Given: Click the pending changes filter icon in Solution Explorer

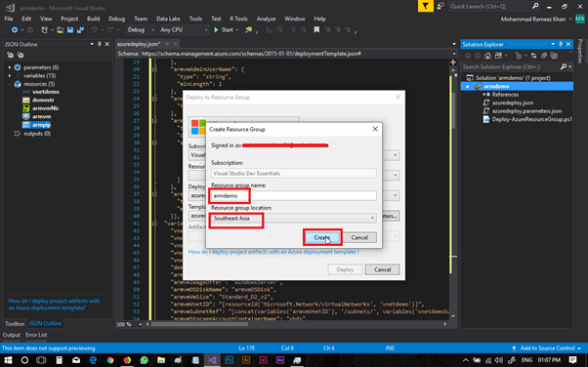Looking at the screenshot, I should (x=519, y=56).
